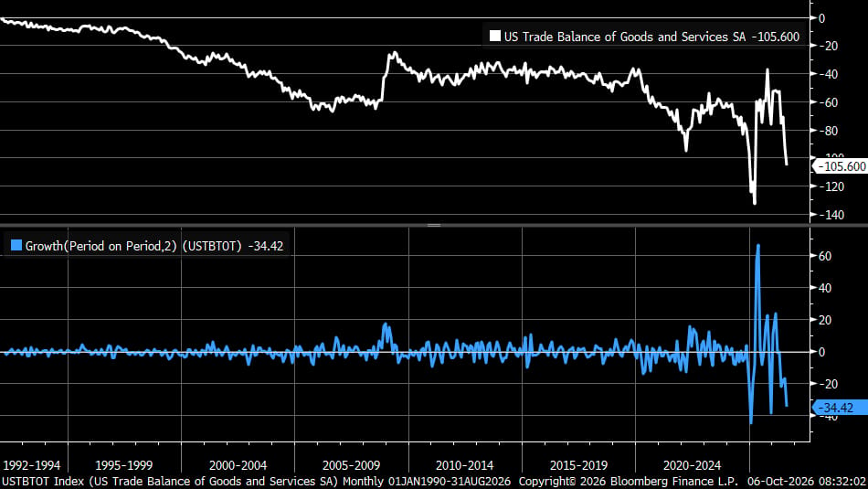Click the -34.42 value in Growth legend
Screen dimensions: 868x489
266,246
